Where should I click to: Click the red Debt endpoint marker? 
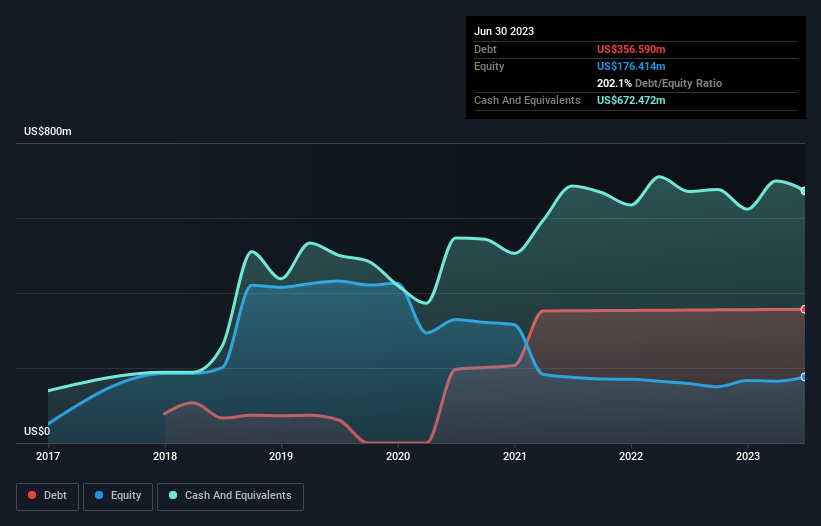click(x=804, y=309)
